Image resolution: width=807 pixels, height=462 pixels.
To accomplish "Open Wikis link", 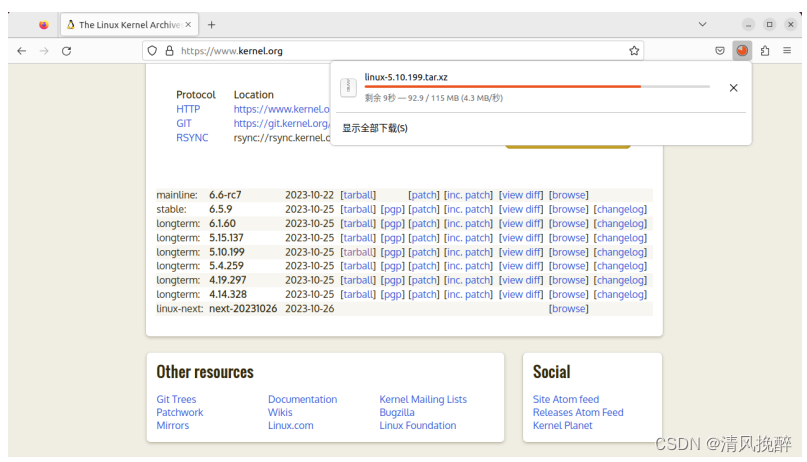I will (280, 413).
